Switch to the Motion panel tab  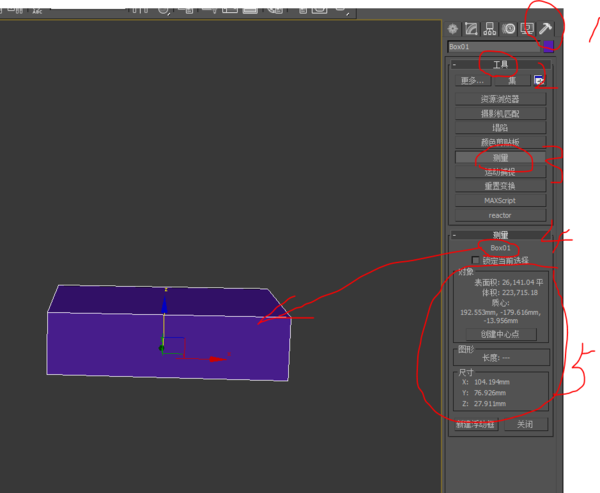point(509,29)
